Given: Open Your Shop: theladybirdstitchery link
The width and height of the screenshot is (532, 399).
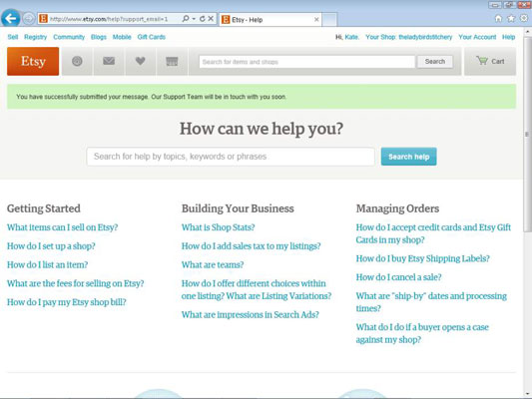Looking at the screenshot, I should pos(408,37).
